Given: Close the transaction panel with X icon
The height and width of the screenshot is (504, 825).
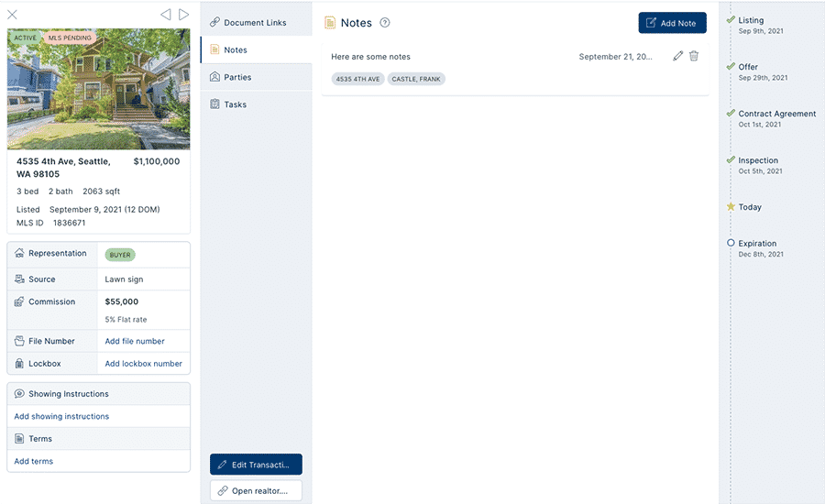Looking at the screenshot, I should pyautogui.click(x=12, y=15).
